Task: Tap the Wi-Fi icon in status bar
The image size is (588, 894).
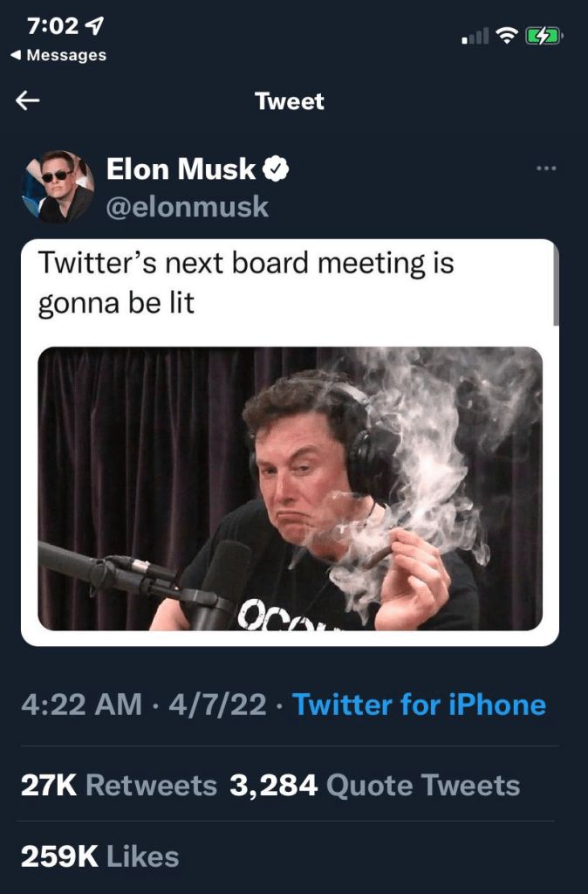Action: point(505,37)
